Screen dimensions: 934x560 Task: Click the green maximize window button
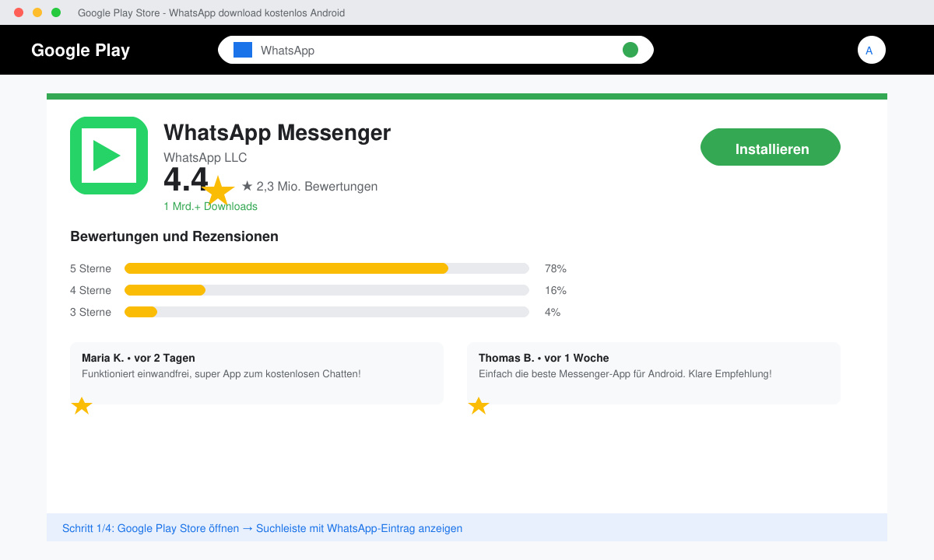[x=56, y=12]
